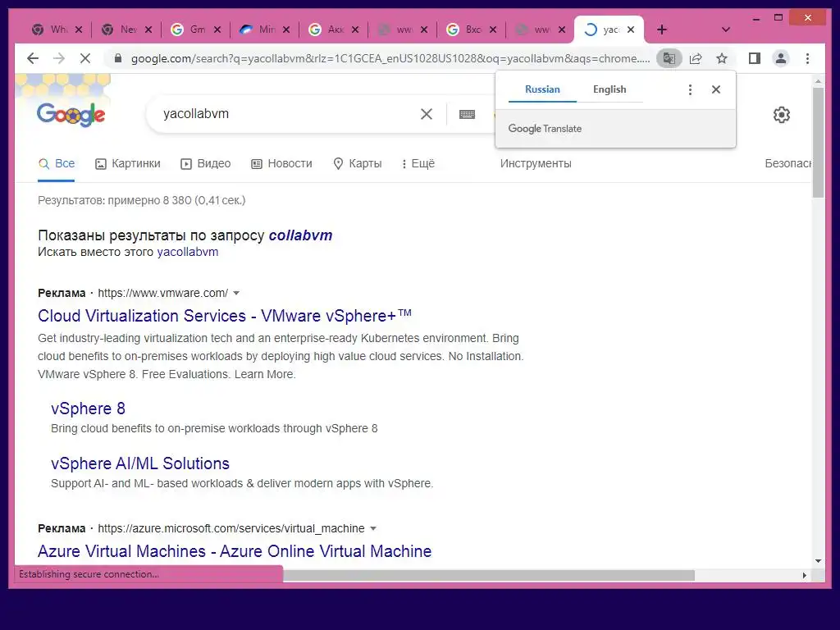Click the vertical scrollbar thumb
The width and height of the screenshot is (840, 630).
[818, 143]
